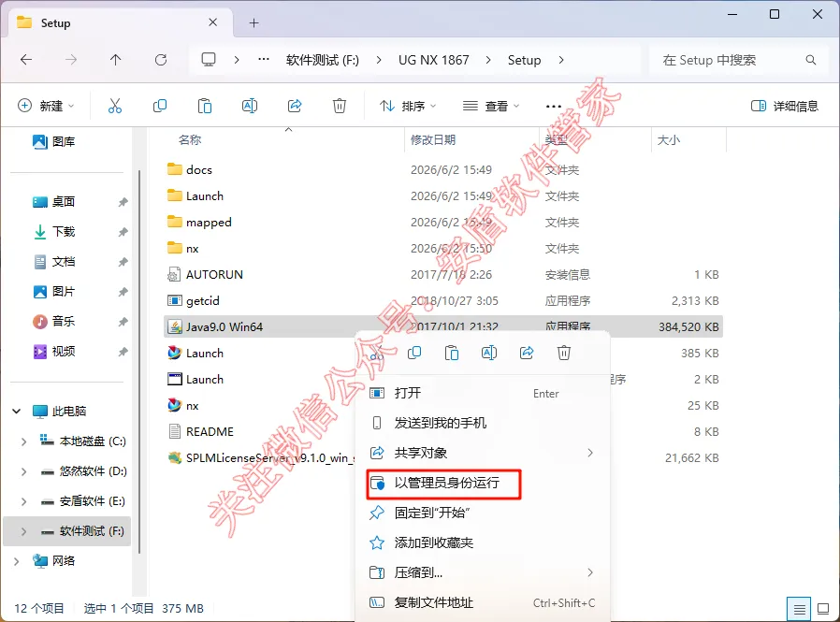Viewport: 840px width, 622px height.
Task: Click the search magnifier icon
Action: pyautogui.click(x=811, y=60)
